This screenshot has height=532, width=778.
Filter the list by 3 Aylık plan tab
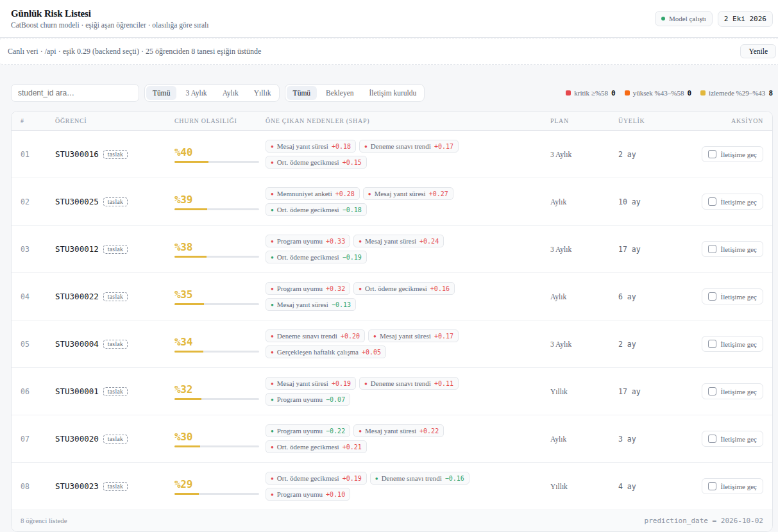[196, 93]
